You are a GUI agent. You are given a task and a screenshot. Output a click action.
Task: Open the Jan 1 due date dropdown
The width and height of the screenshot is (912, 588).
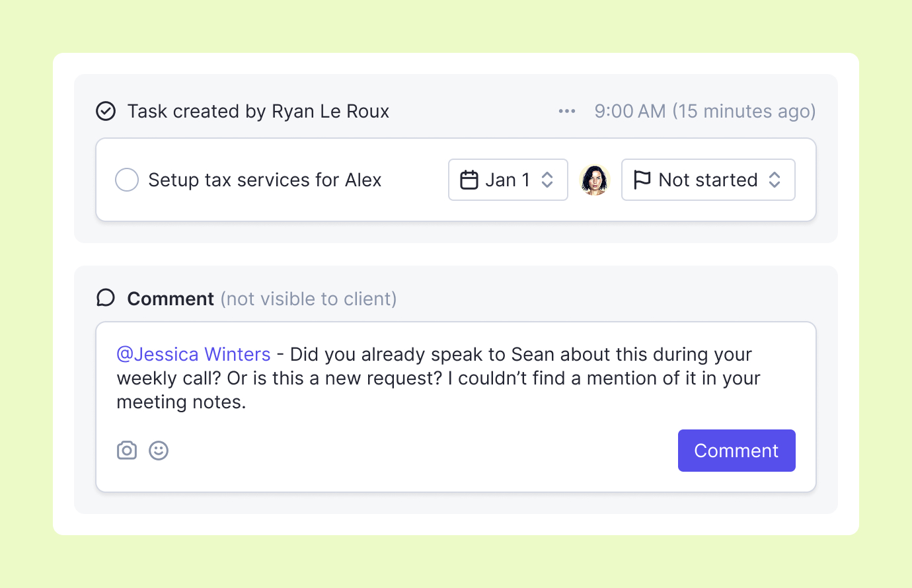pyautogui.click(x=507, y=180)
